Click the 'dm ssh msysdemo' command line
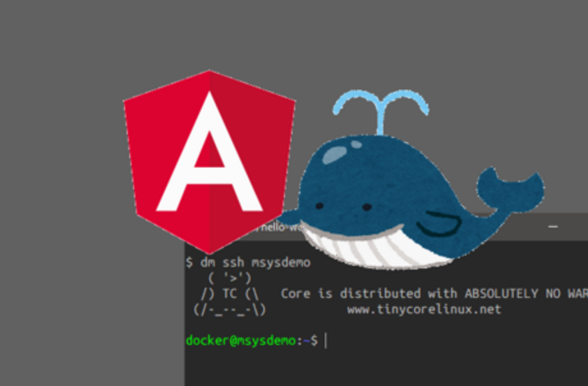Screen dimensions: 588x386 point(249,262)
